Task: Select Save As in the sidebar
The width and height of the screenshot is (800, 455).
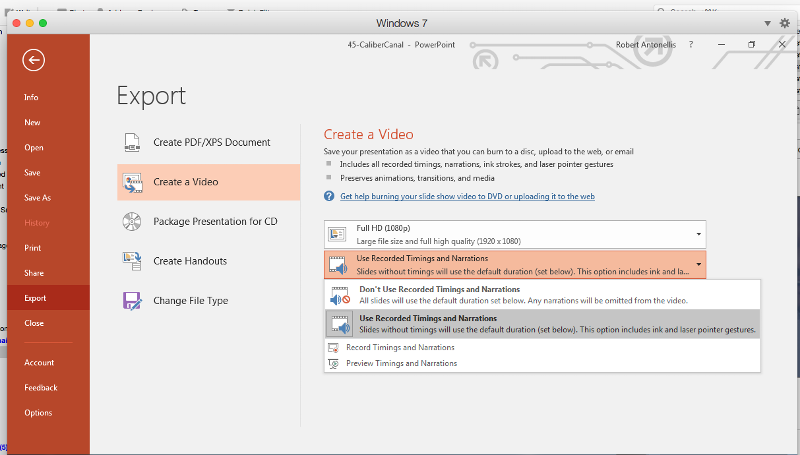Action: click(38, 198)
